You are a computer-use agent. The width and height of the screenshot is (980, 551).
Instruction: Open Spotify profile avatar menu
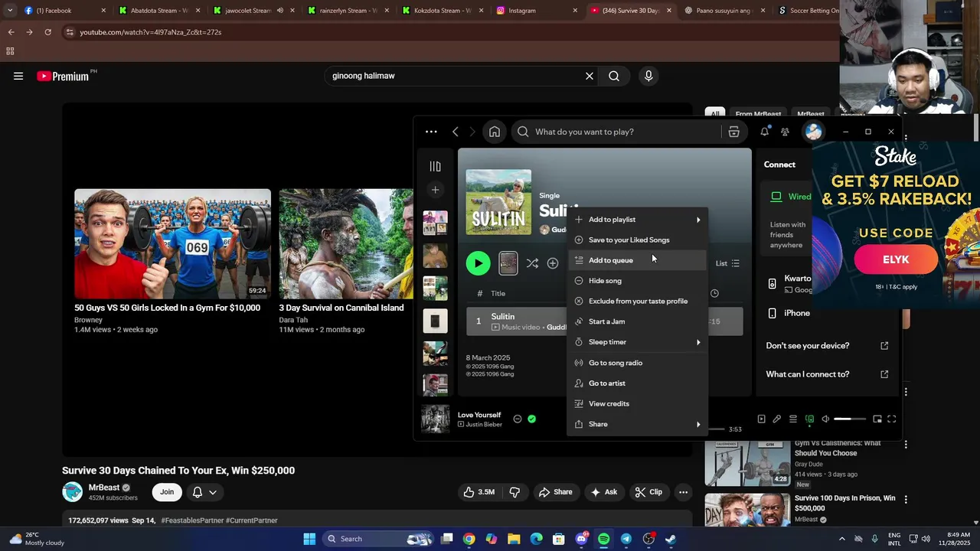coord(813,132)
